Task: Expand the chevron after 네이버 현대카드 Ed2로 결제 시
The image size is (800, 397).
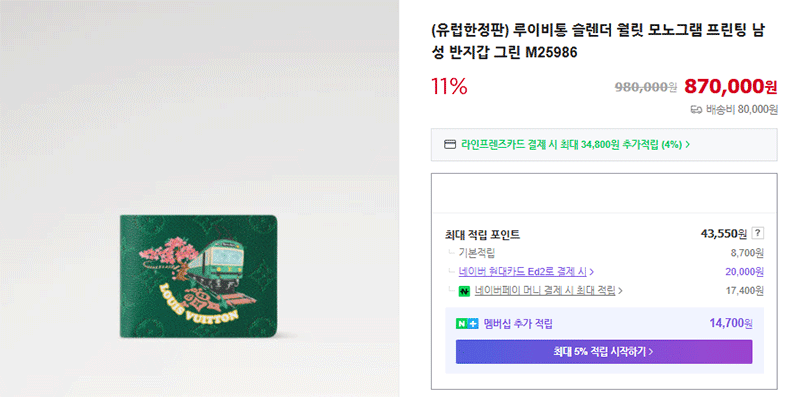Action: [591, 272]
